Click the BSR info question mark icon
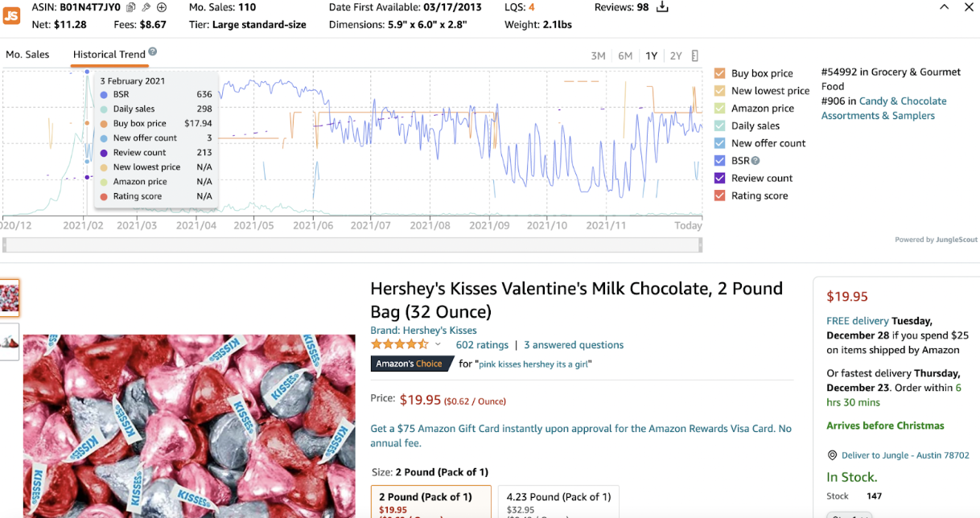This screenshot has width=980, height=518. (756, 161)
